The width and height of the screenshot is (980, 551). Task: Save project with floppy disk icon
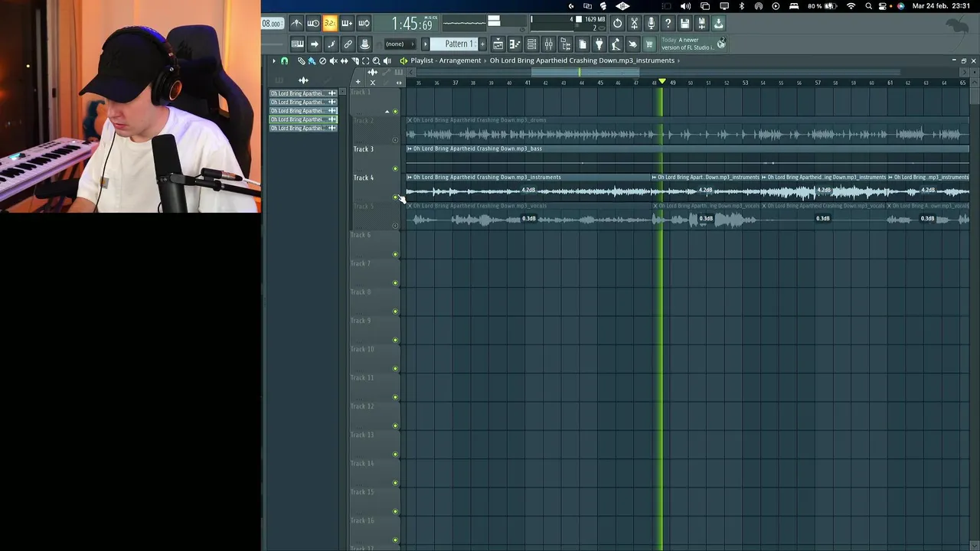684,24
